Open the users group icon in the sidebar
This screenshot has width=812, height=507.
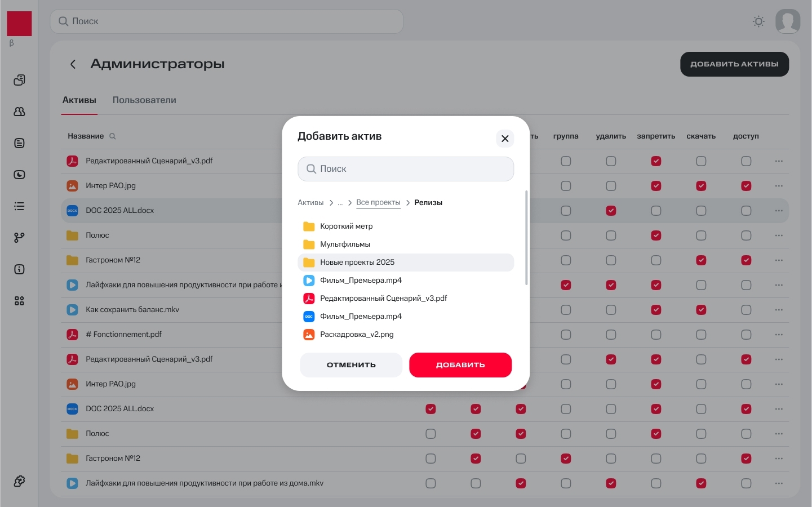pos(19,112)
